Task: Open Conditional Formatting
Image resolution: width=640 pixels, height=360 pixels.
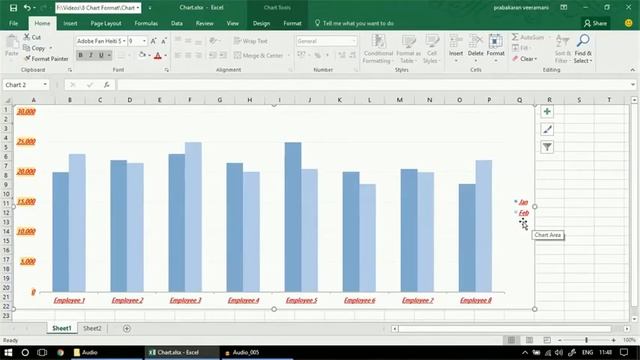Action: (x=378, y=49)
